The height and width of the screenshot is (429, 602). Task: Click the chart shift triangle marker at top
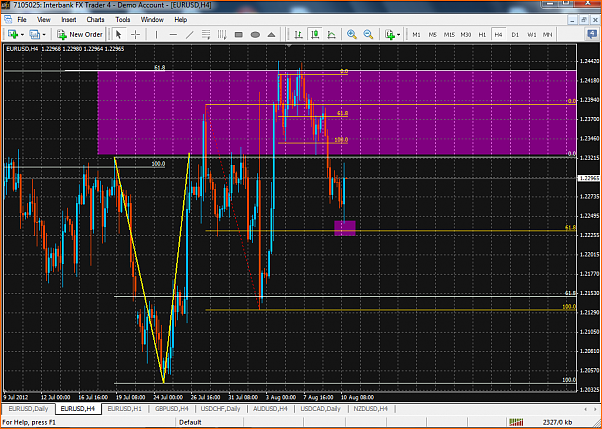[290, 45]
